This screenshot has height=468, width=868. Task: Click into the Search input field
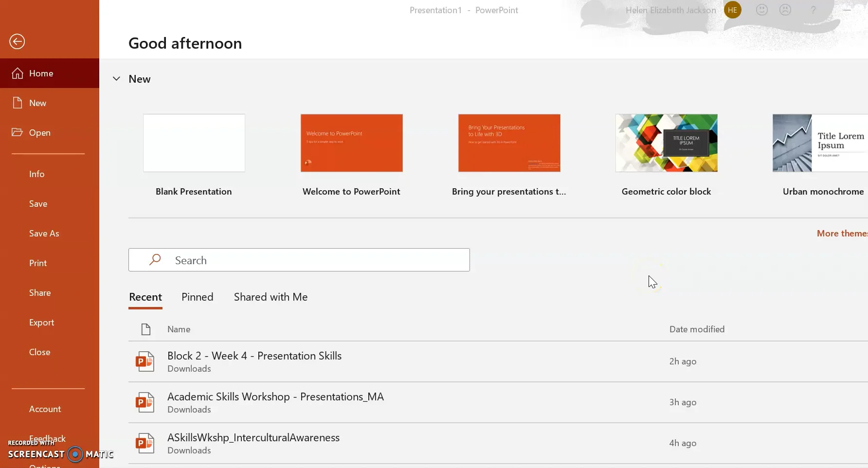pos(299,260)
